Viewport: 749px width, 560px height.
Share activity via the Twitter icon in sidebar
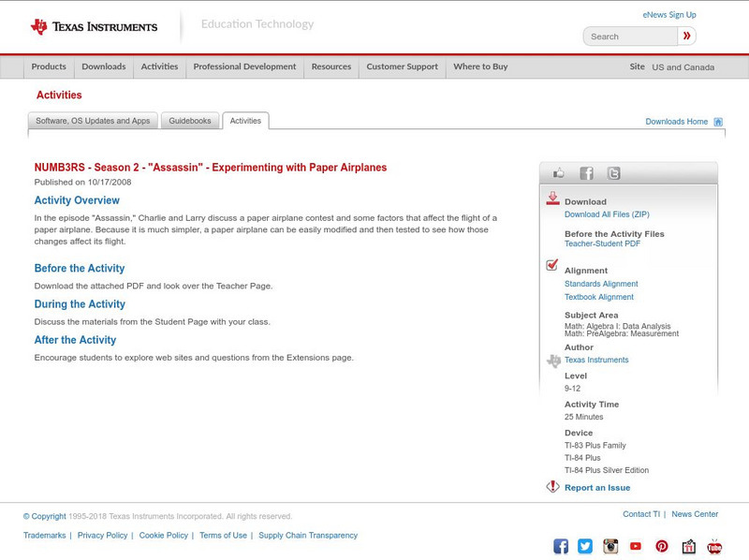pyautogui.click(x=614, y=173)
